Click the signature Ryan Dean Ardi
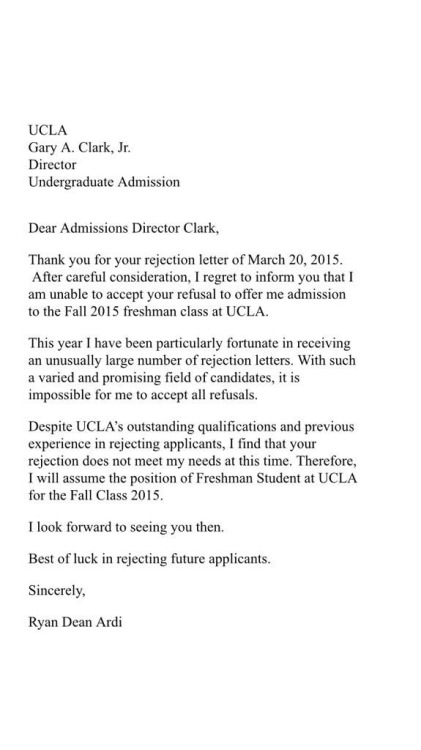The height and width of the screenshot is (750, 421). 75,622
